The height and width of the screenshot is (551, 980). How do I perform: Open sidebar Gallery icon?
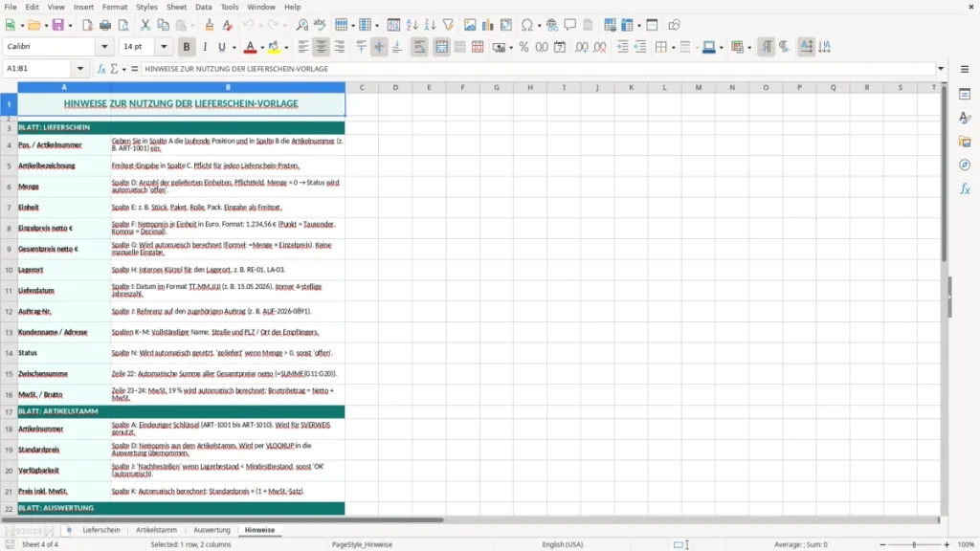click(965, 142)
